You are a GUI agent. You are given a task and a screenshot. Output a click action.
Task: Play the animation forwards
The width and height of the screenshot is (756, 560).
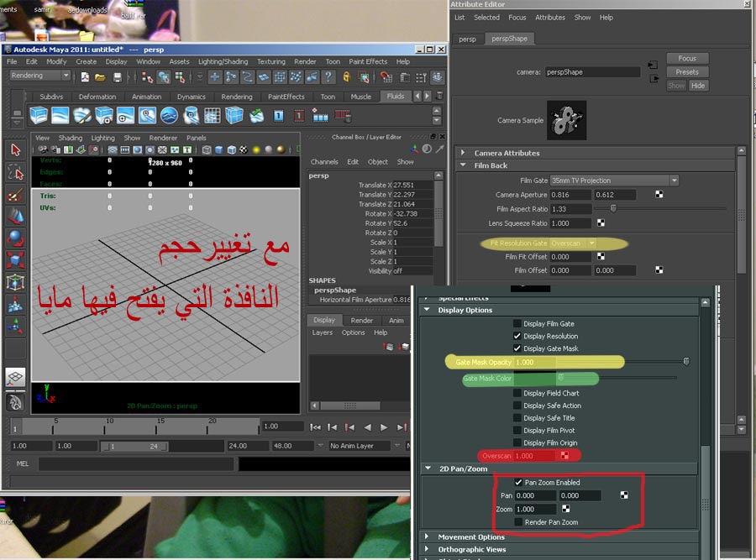[384, 427]
